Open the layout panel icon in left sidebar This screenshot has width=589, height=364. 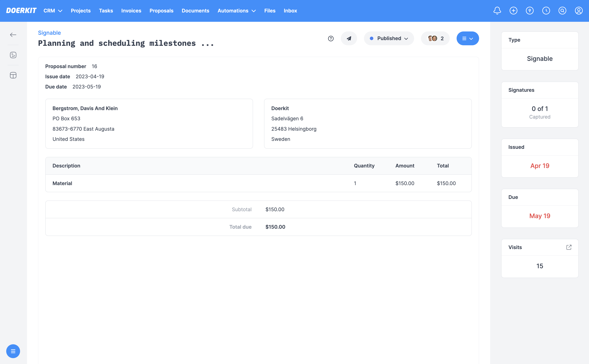point(13,75)
